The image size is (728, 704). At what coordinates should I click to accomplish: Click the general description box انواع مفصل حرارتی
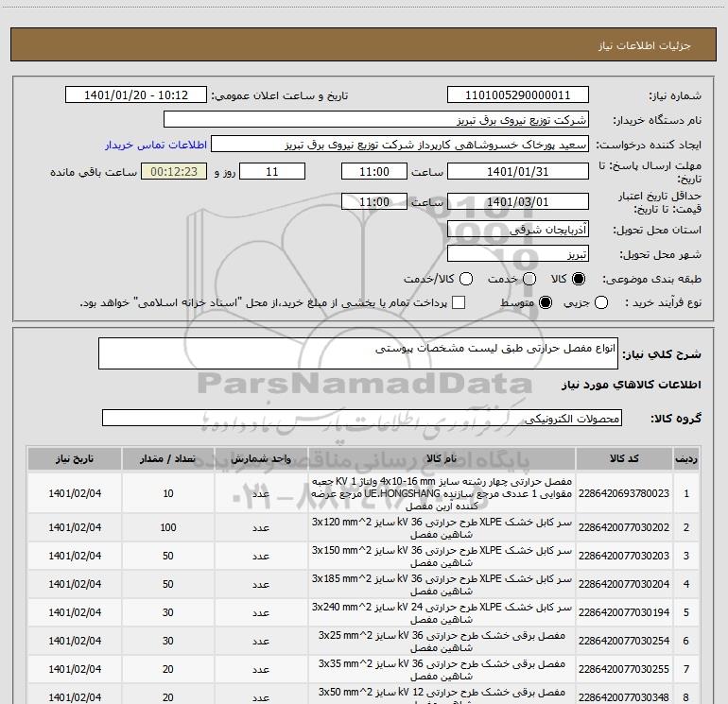point(358,353)
